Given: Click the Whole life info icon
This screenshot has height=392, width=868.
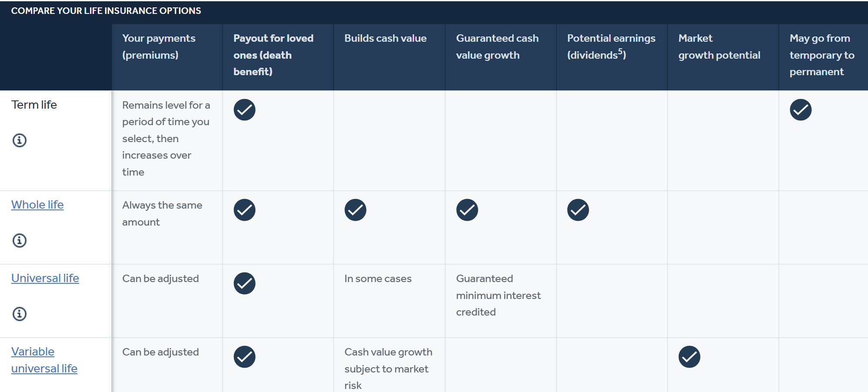Looking at the screenshot, I should [x=20, y=240].
